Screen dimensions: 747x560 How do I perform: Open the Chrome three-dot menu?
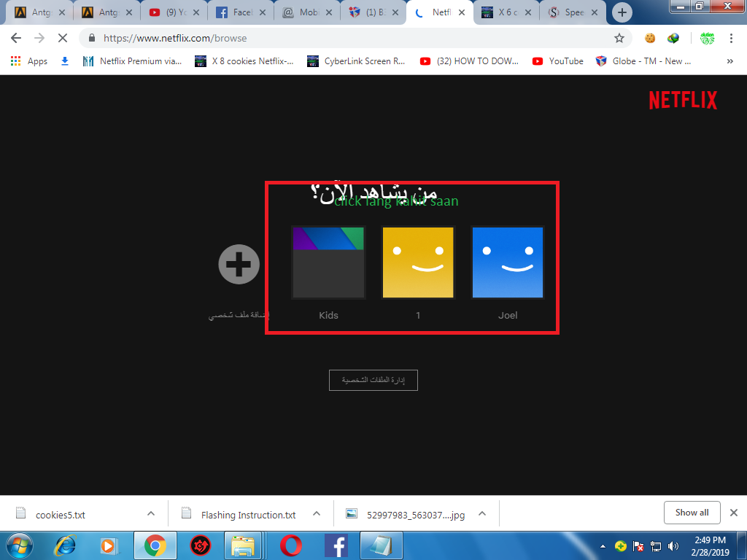(x=731, y=38)
